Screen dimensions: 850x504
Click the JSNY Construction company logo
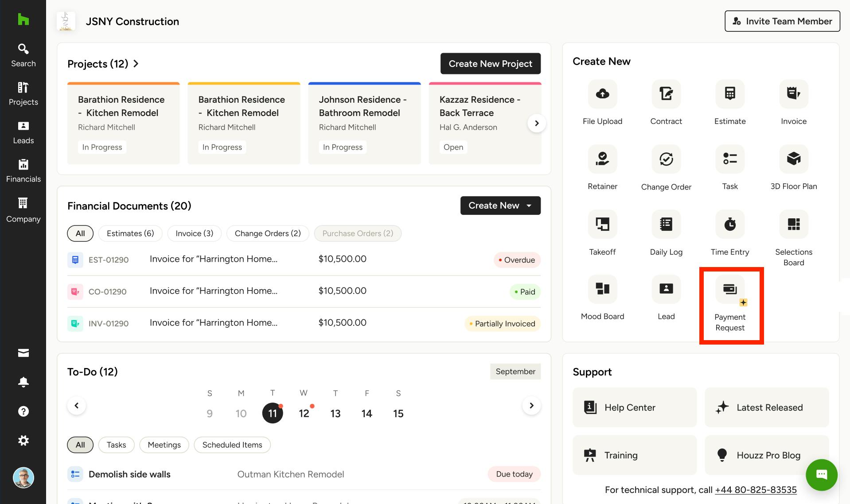click(66, 21)
